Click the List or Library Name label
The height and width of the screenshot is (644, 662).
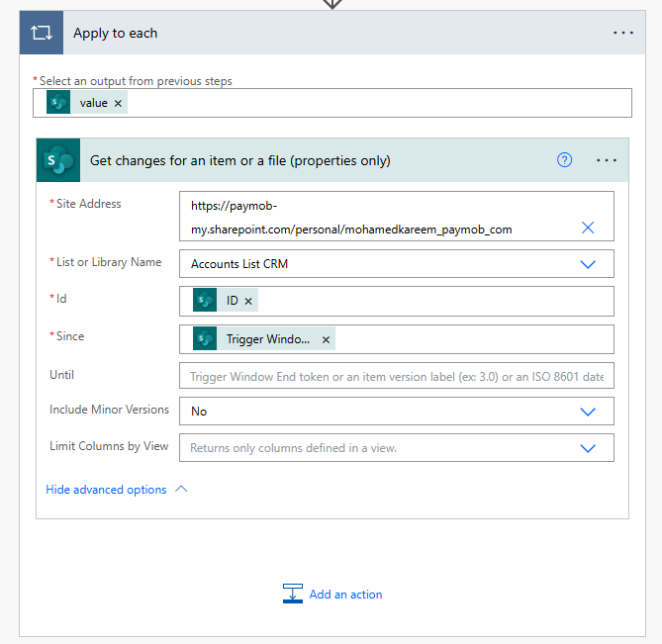pyautogui.click(x=109, y=262)
